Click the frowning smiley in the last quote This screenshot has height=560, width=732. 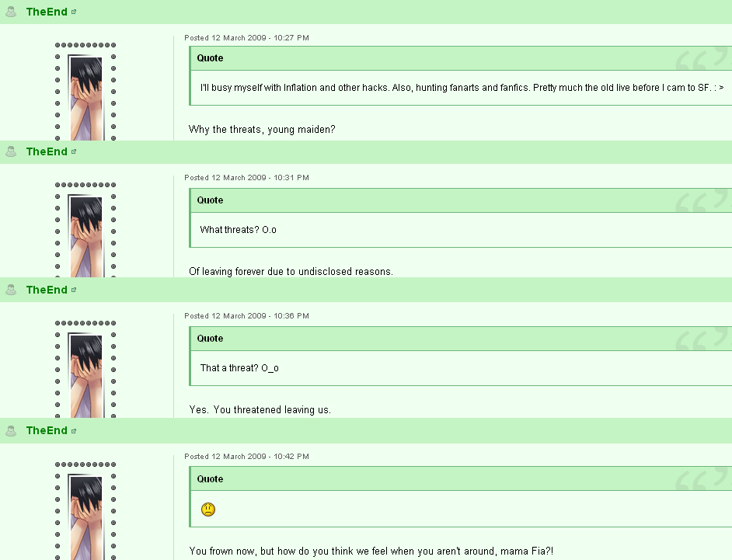(207, 510)
